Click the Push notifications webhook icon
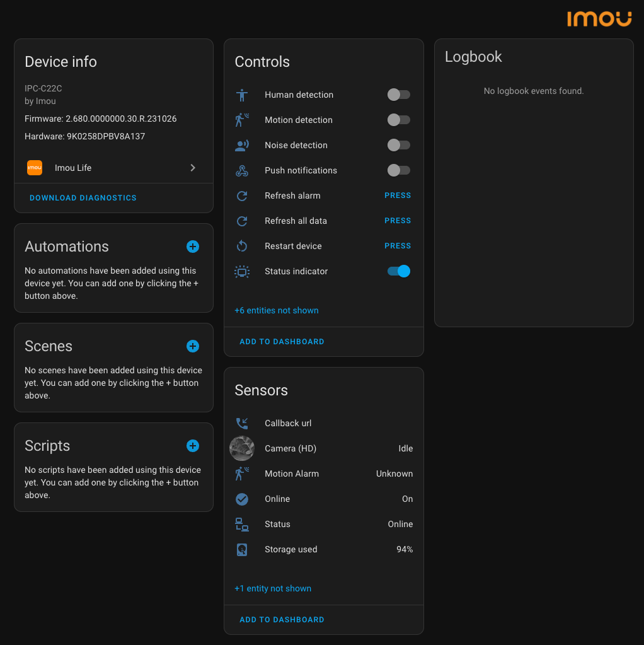The height and width of the screenshot is (645, 644). coord(242,171)
